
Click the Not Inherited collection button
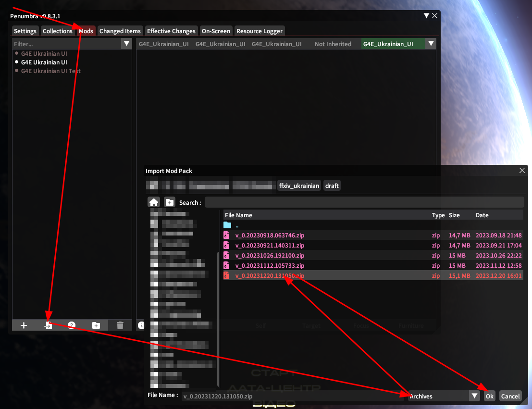coord(333,44)
